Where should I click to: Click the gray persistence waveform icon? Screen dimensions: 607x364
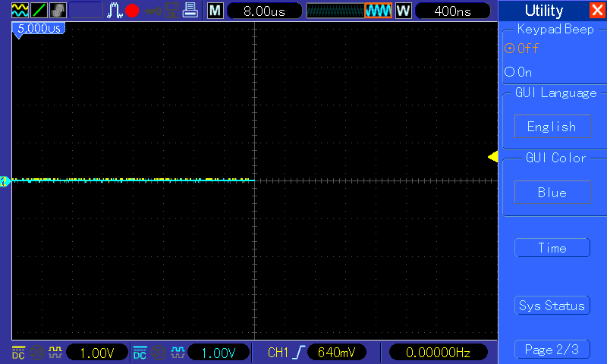click(58, 11)
